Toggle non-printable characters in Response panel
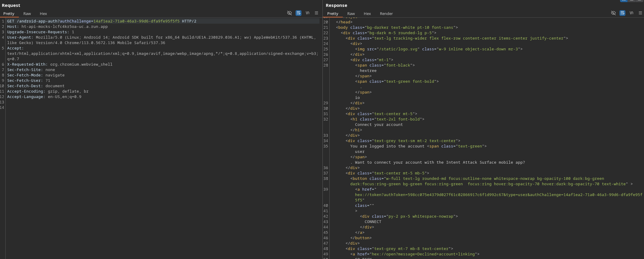This screenshot has height=259, width=644. [x=613, y=13]
